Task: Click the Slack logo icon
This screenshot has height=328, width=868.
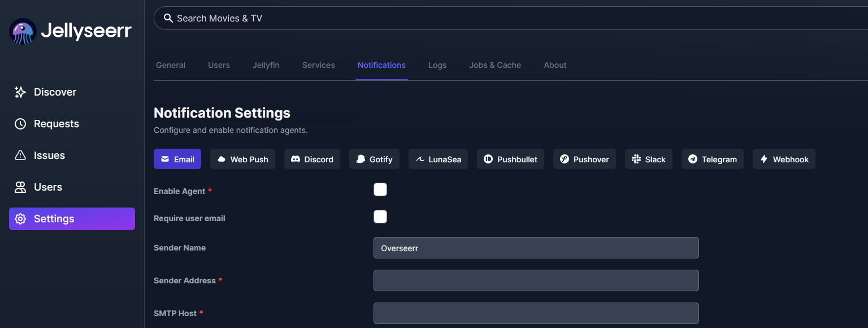Action: point(636,159)
